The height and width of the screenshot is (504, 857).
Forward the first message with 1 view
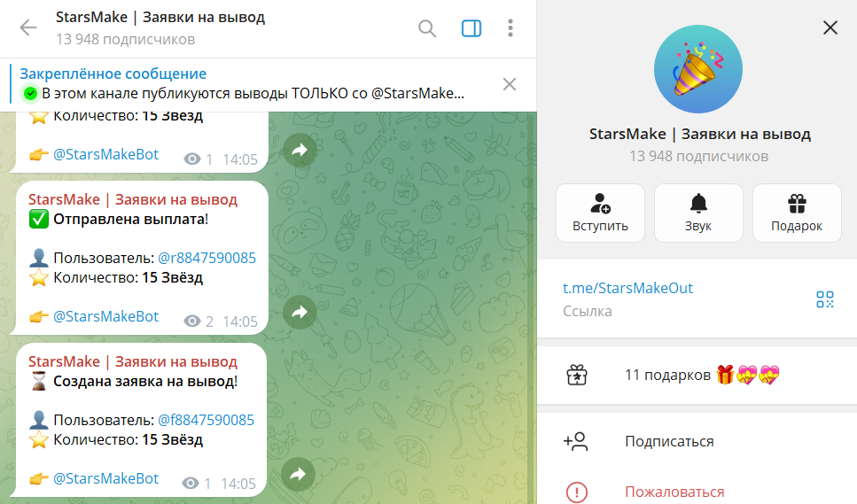tap(300, 151)
